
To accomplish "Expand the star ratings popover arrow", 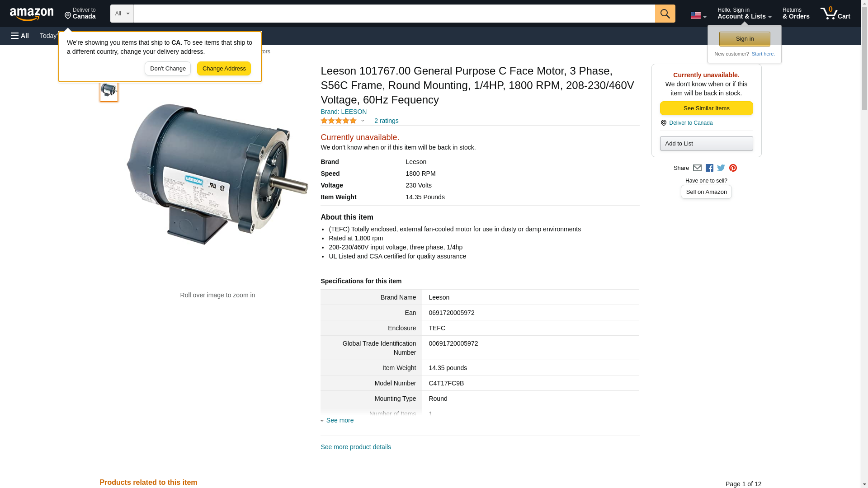I will [363, 121].
